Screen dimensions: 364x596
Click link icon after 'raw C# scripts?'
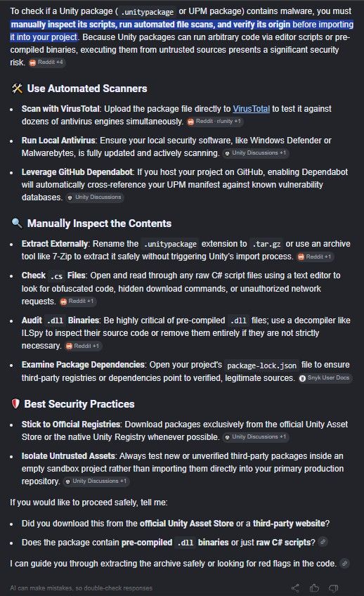[x=323, y=542]
